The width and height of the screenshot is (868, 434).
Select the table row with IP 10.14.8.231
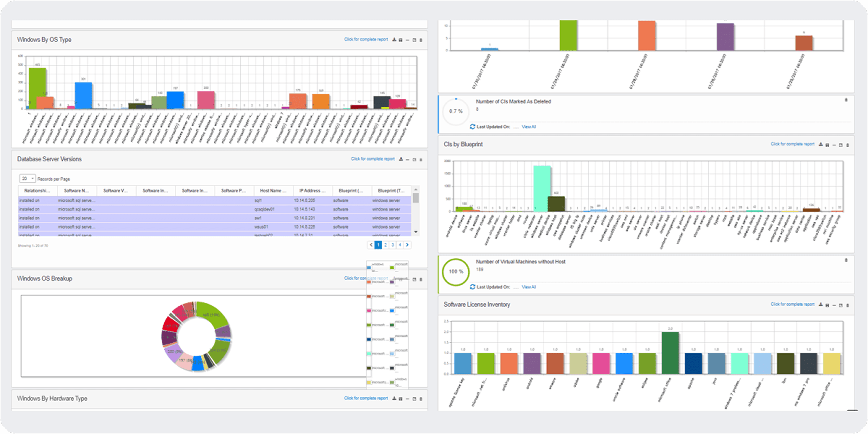tap(215, 218)
